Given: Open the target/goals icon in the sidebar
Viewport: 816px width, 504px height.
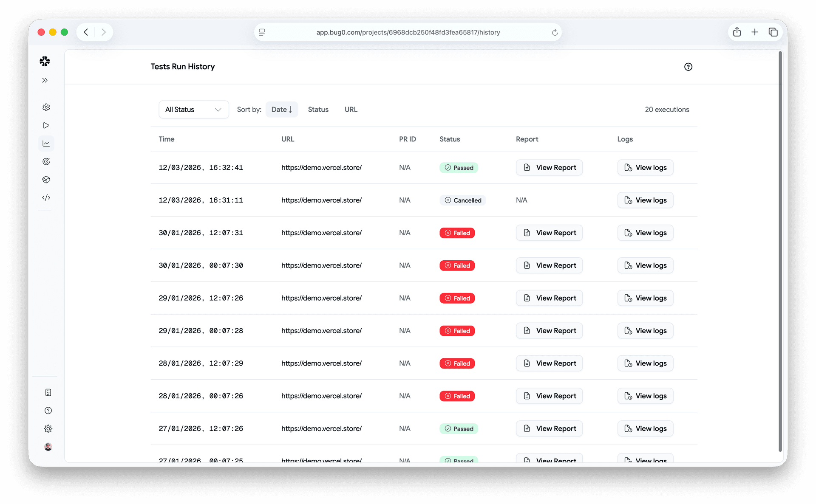Looking at the screenshot, I should tap(46, 161).
